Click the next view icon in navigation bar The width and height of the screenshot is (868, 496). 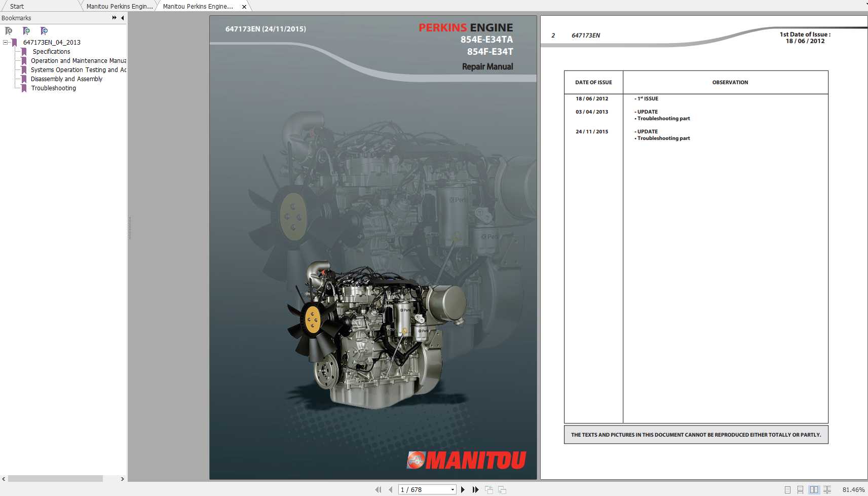[502, 489]
